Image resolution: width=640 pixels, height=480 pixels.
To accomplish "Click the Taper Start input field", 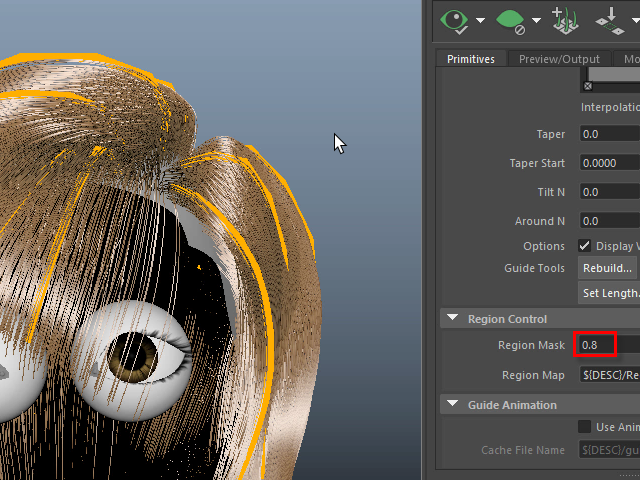I will pos(609,163).
